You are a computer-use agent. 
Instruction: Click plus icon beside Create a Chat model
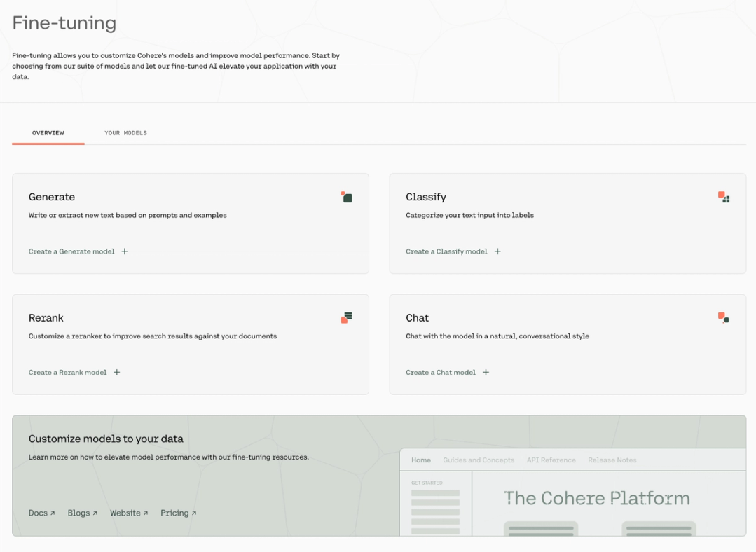[x=486, y=373]
